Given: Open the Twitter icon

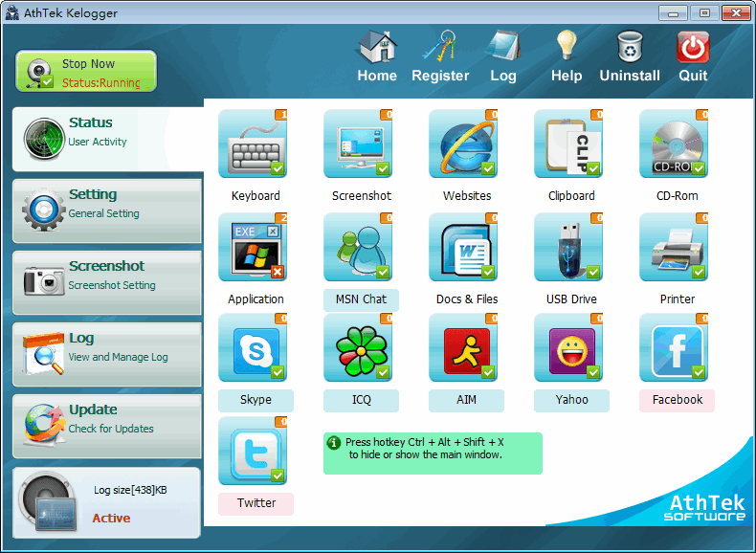Looking at the screenshot, I should [253, 451].
